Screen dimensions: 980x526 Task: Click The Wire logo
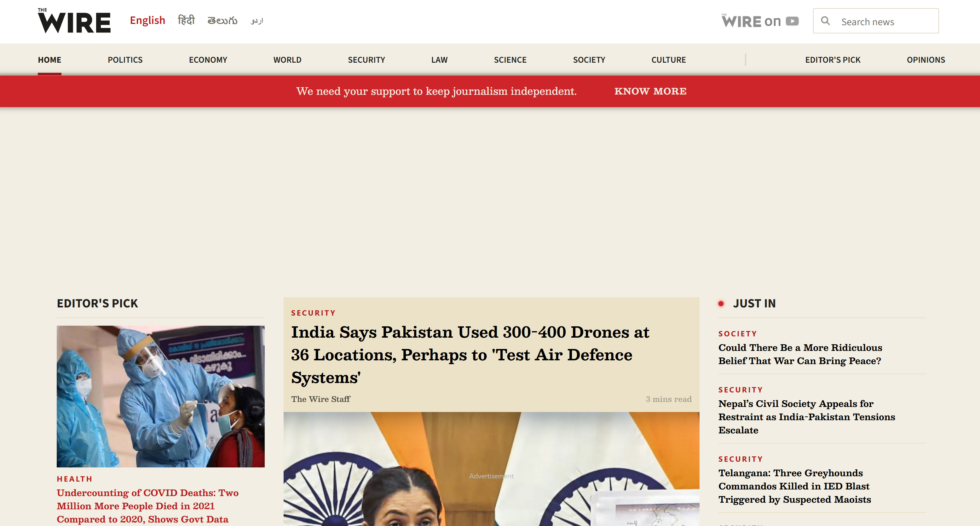coord(74,20)
